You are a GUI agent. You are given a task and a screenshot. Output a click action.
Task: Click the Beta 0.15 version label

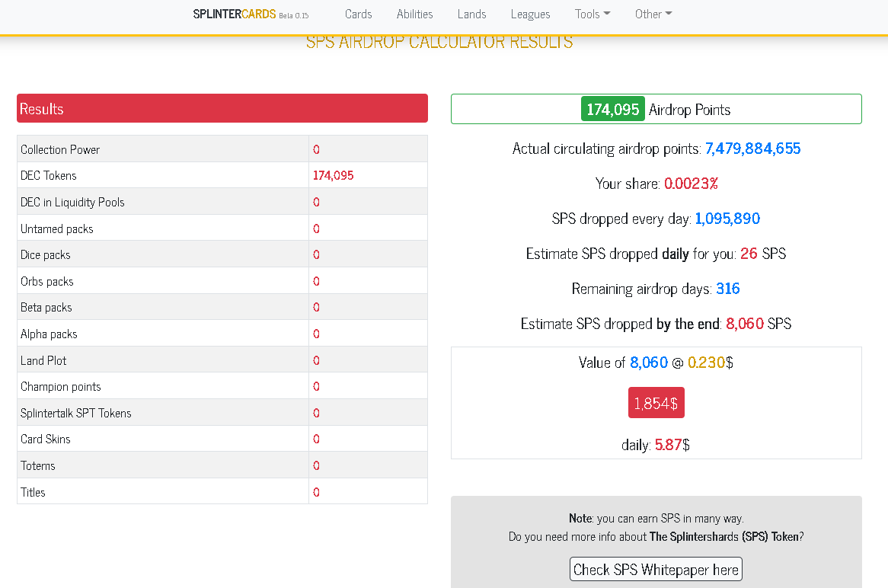tap(293, 16)
